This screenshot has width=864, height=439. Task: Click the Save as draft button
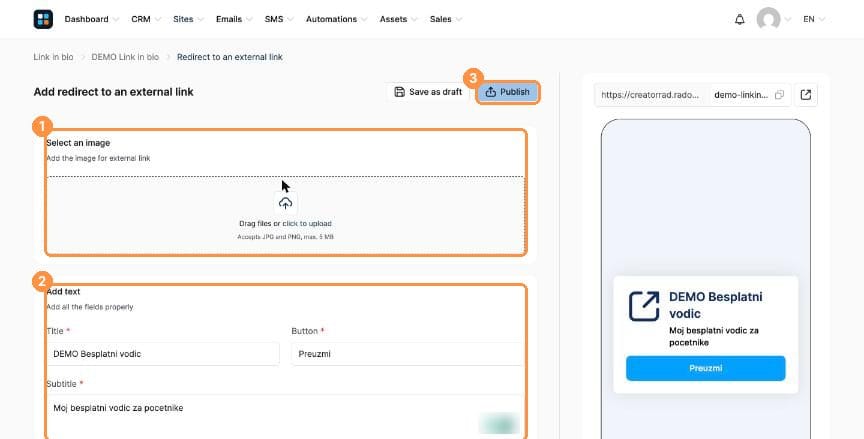[x=428, y=92]
